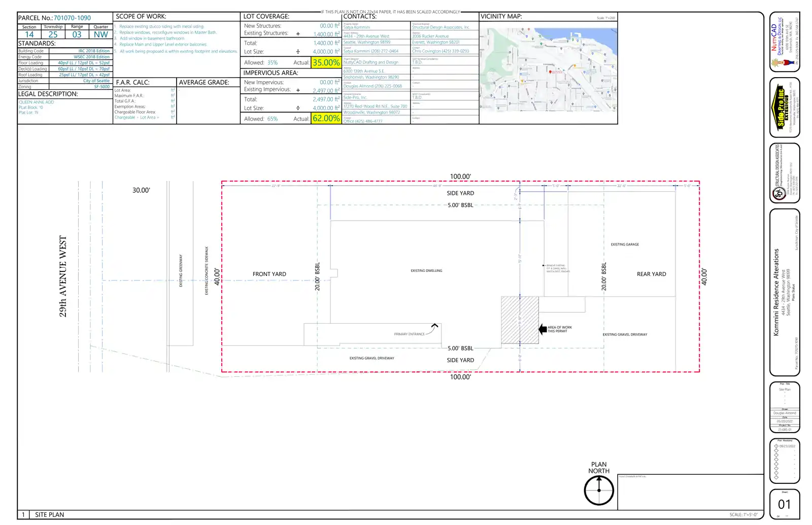Click the QUEEN ANNE ADD legal description
This screenshot has width=812, height=525.
[x=36, y=102]
